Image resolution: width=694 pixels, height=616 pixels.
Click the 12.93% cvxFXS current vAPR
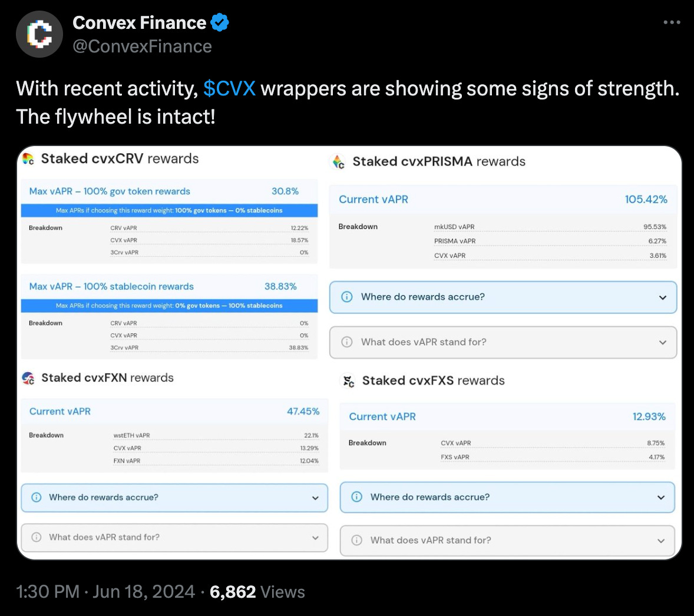649,417
